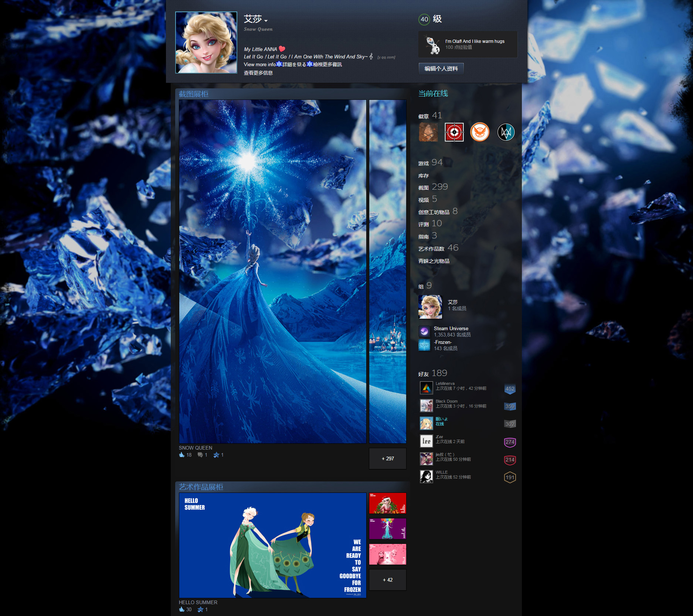Open the 艺术作品数 artwork link
The image size is (693, 616).
pyautogui.click(x=438, y=248)
